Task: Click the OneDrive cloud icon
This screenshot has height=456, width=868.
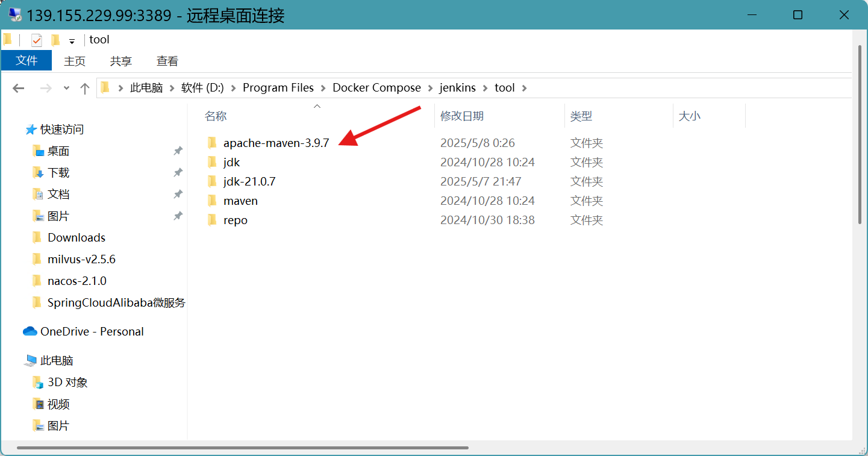Action: 30,331
